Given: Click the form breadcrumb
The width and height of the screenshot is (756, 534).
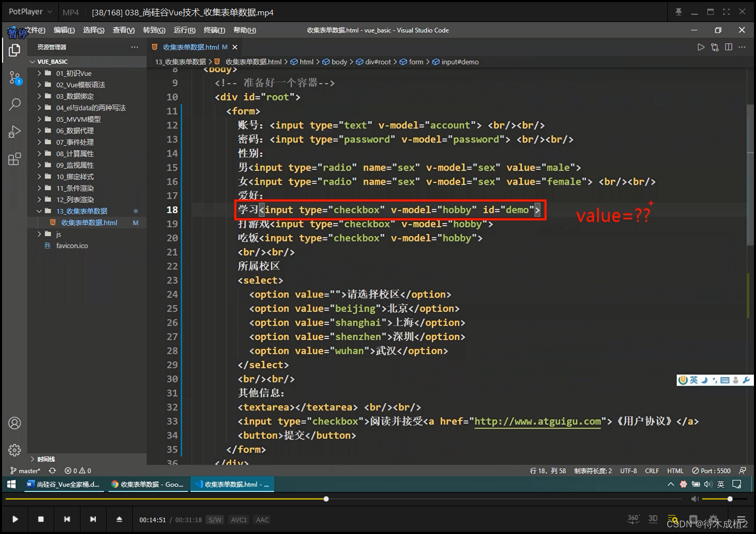Looking at the screenshot, I should [x=412, y=62].
